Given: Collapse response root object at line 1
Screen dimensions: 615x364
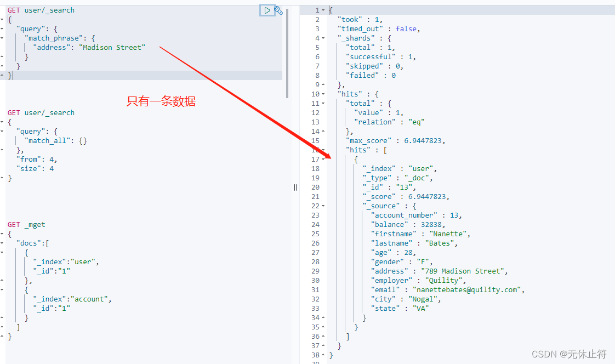Looking at the screenshot, I should tap(323, 10).
